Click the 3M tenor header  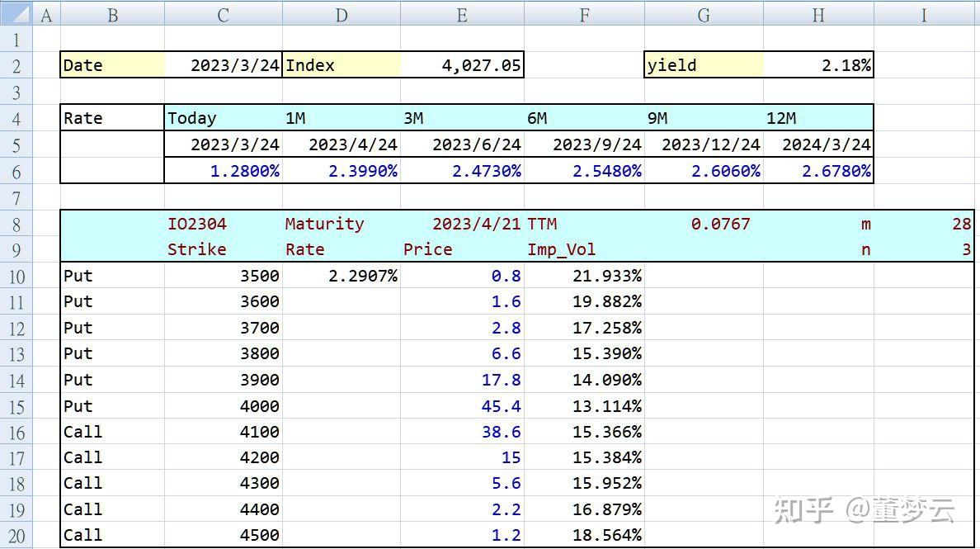coord(462,118)
